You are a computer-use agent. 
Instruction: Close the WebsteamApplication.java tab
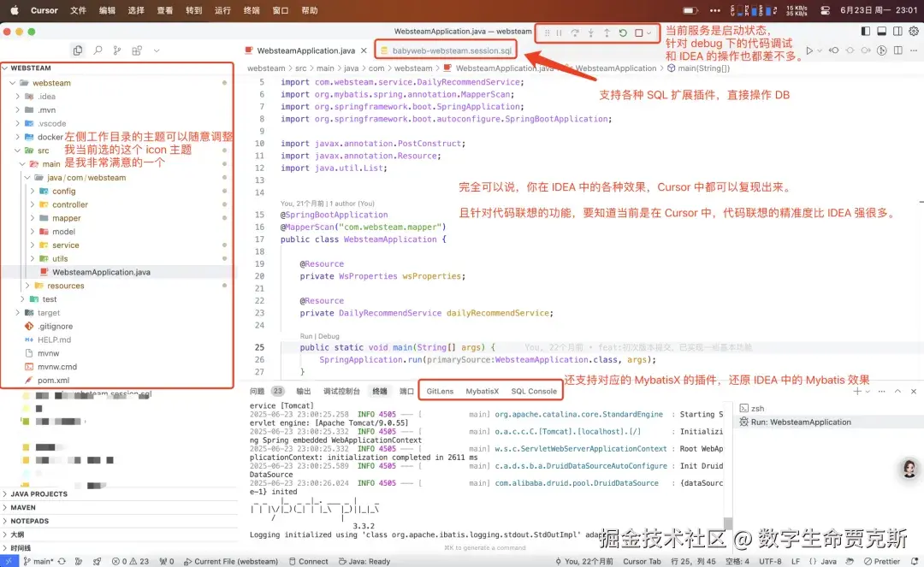[364, 50]
